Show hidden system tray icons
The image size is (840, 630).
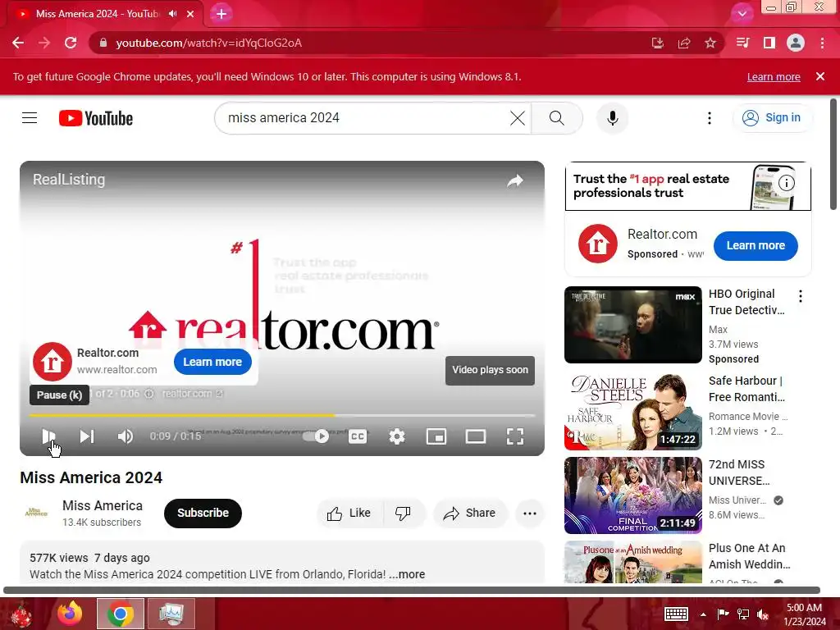click(x=703, y=614)
